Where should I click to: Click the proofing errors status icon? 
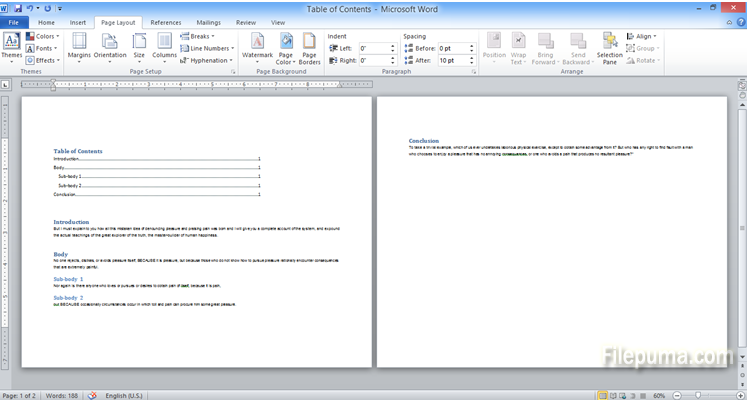tap(93, 394)
